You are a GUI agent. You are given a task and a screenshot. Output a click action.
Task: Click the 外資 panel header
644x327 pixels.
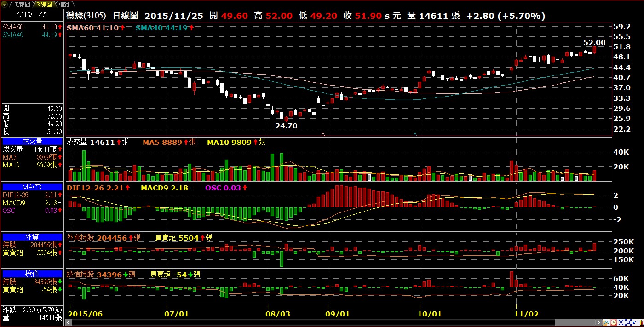[x=32, y=237]
